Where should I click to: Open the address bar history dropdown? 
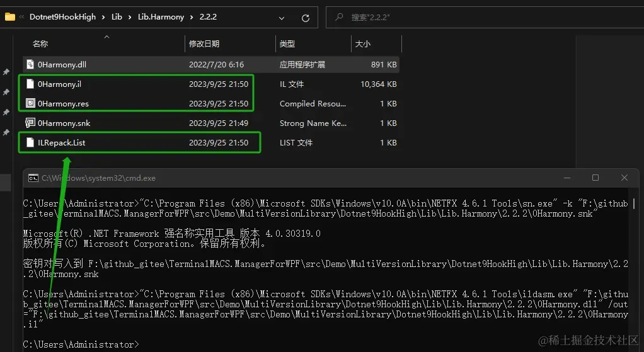[281, 18]
